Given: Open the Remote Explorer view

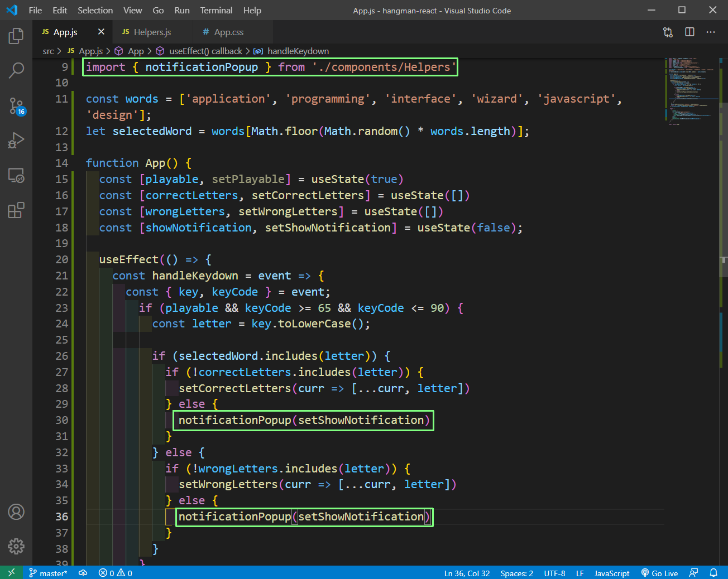Looking at the screenshot, I should click(16, 176).
